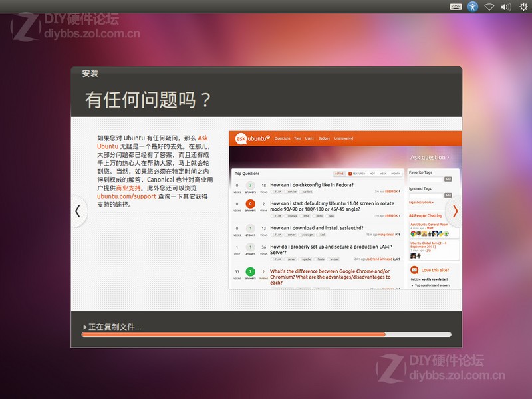Image resolution: width=532 pixels, height=399 pixels.
Task: Click the file copy progress bar
Action: click(267, 334)
